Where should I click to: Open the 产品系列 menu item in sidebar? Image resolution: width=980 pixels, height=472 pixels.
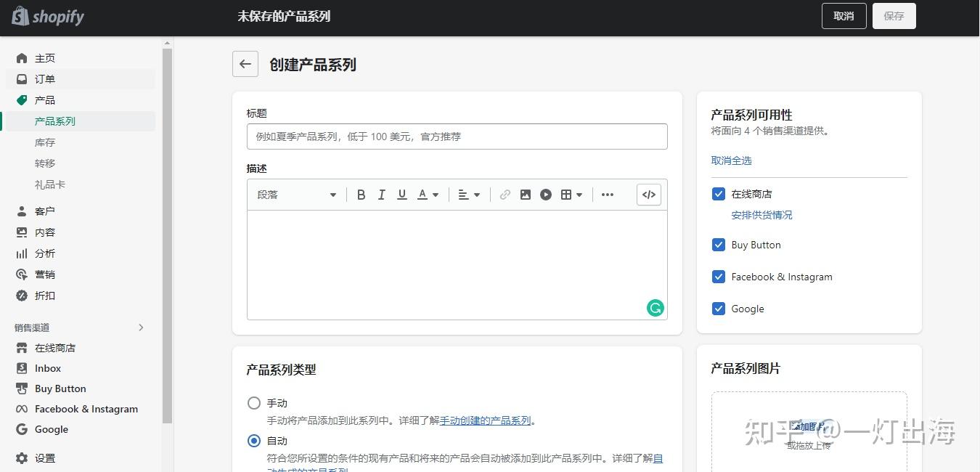(x=55, y=121)
